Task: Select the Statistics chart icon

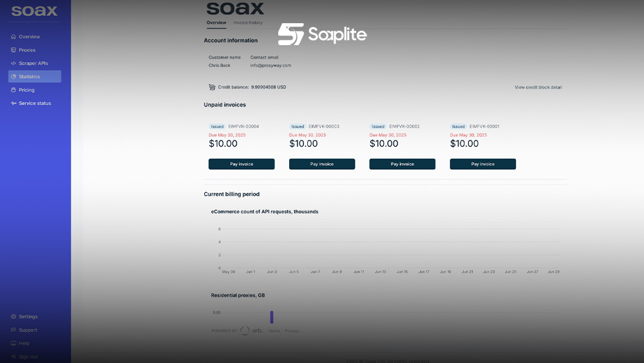Action: point(14,77)
